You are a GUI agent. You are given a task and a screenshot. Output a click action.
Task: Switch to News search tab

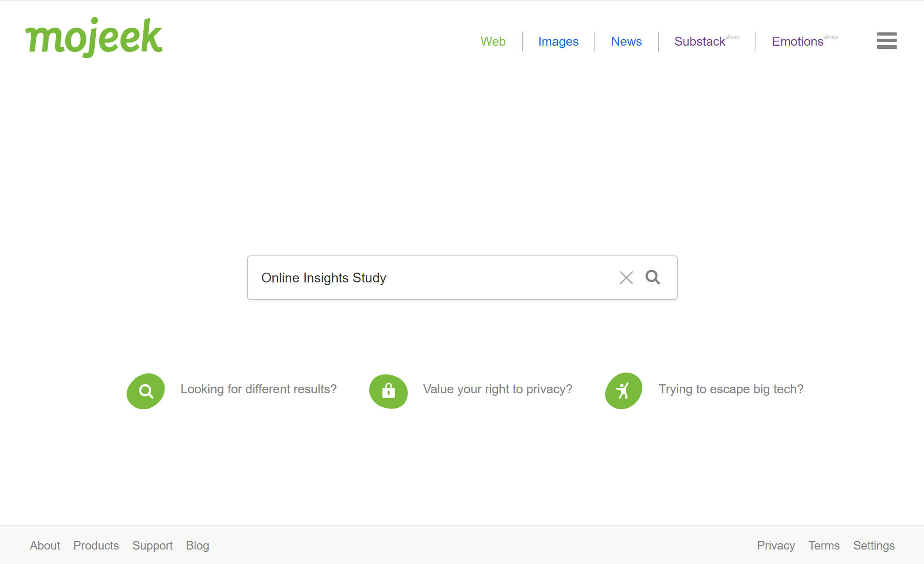(x=626, y=41)
